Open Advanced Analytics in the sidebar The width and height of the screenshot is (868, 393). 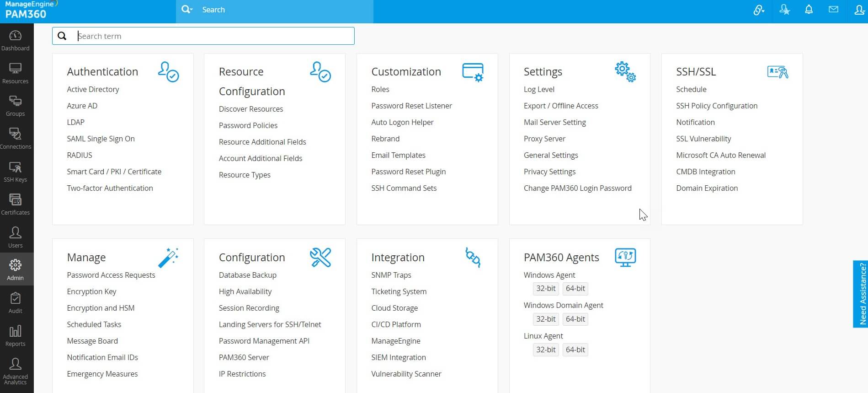click(x=16, y=371)
